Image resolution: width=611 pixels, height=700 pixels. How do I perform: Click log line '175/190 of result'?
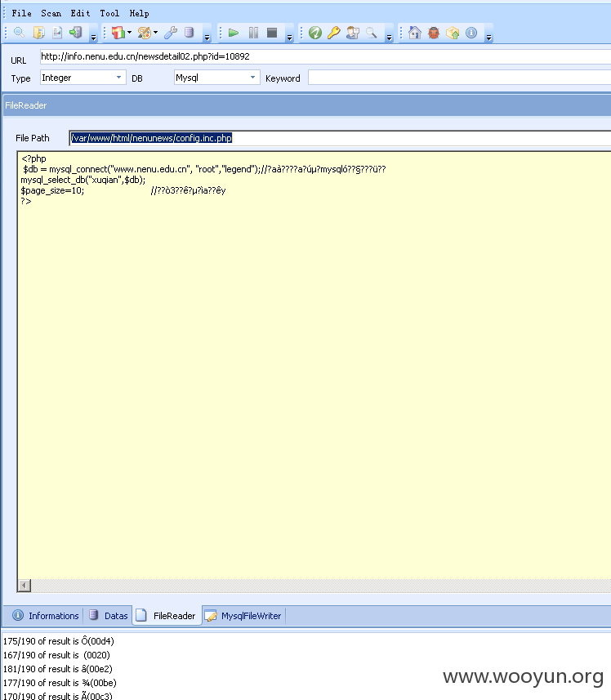pos(59,641)
